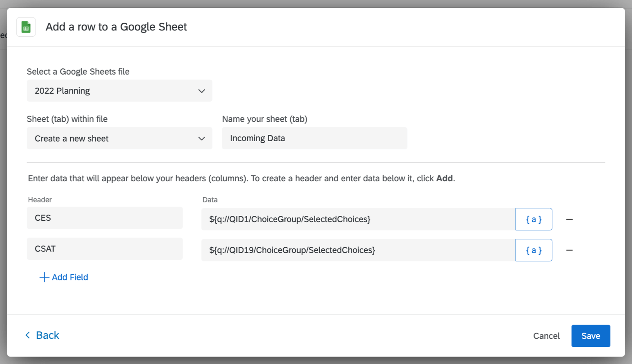Image resolution: width=632 pixels, height=364 pixels.
Task: Insert piped text into the CSAT data field
Action: [533, 250]
